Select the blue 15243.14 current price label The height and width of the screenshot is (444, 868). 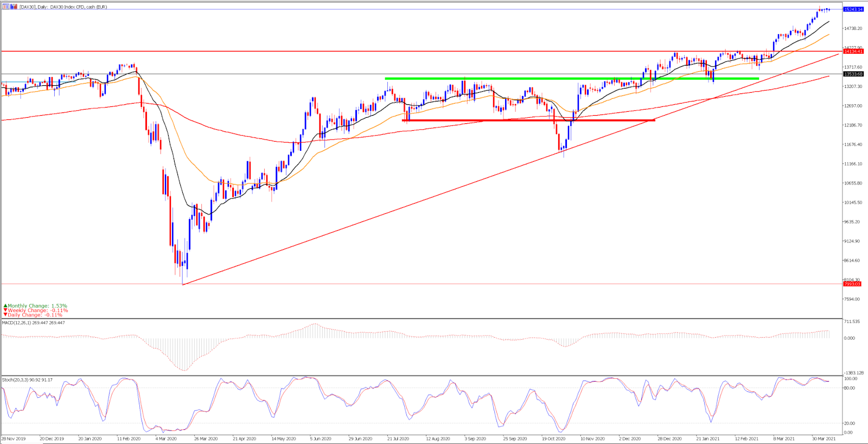(853, 9)
